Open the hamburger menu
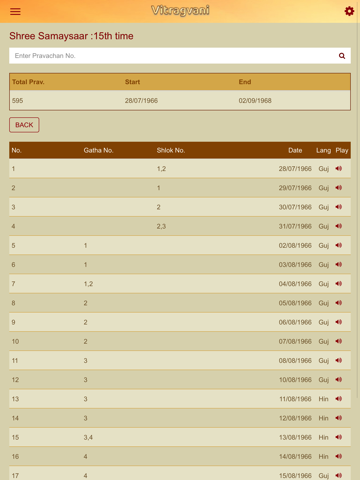 point(15,11)
